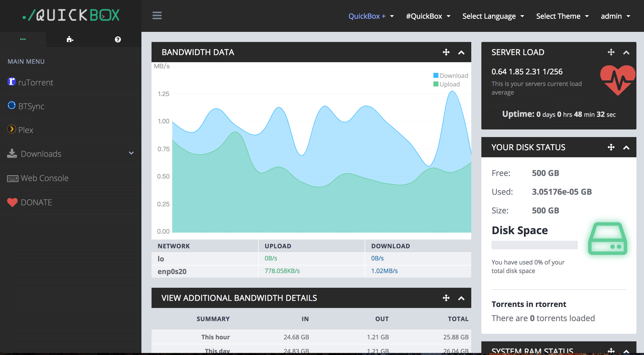Screen dimensions: 644x355
Task: Click the move icon on Disk Status panel
Action: (611, 147)
